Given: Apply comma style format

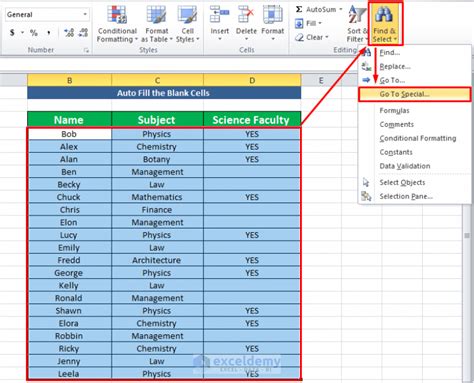Looking at the screenshot, I should pos(49,33).
